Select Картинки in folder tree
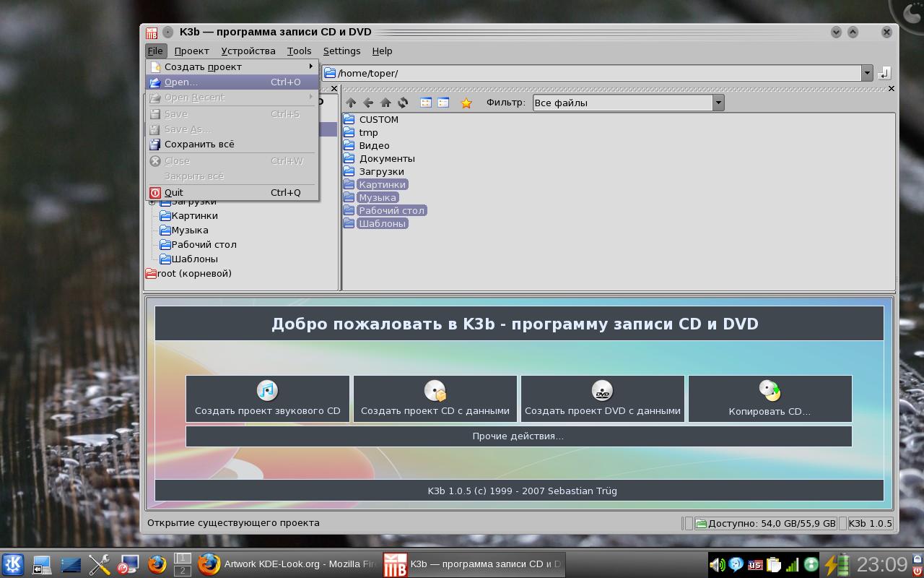 click(188, 216)
